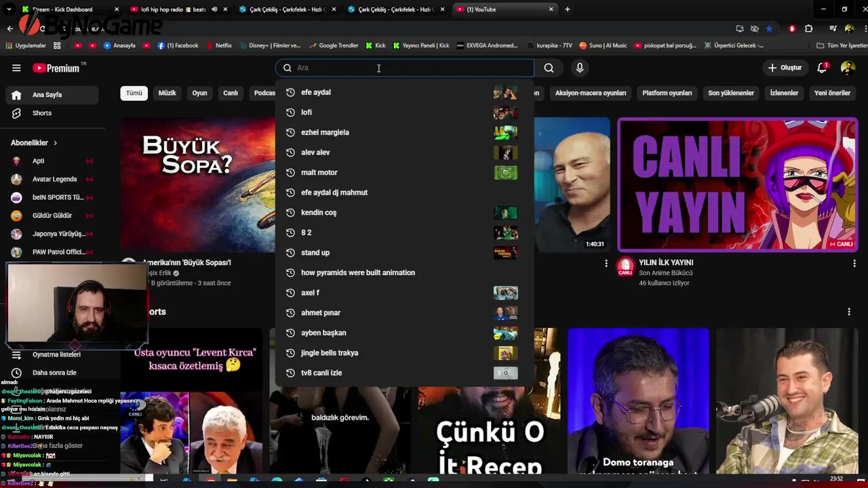This screenshot has width=868, height=488.
Task: Select the Son yüklenenler chip
Action: (731, 93)
